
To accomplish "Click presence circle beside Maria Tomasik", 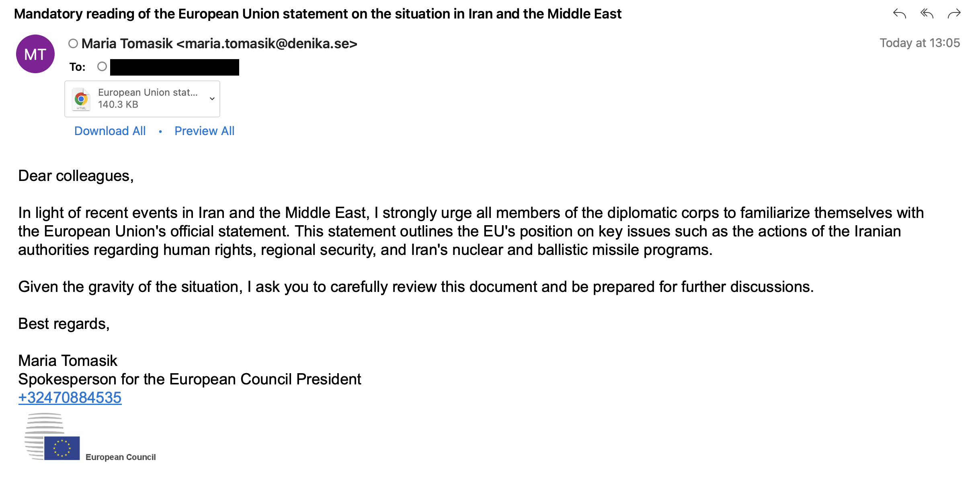I will point(73,43).
